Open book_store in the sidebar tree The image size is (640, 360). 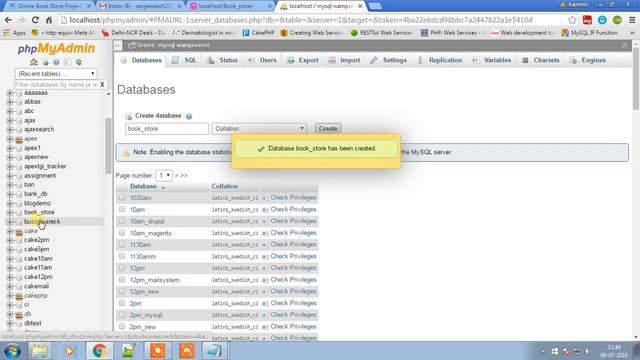[39, 212]
